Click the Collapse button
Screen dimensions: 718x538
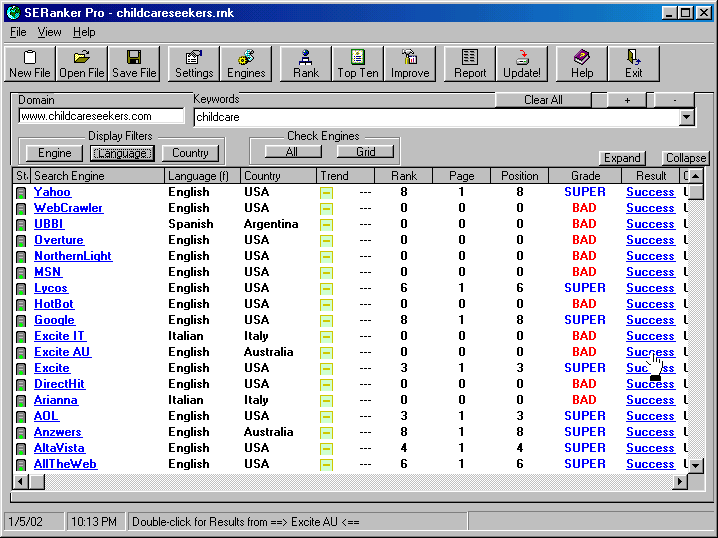click(685, 158)
